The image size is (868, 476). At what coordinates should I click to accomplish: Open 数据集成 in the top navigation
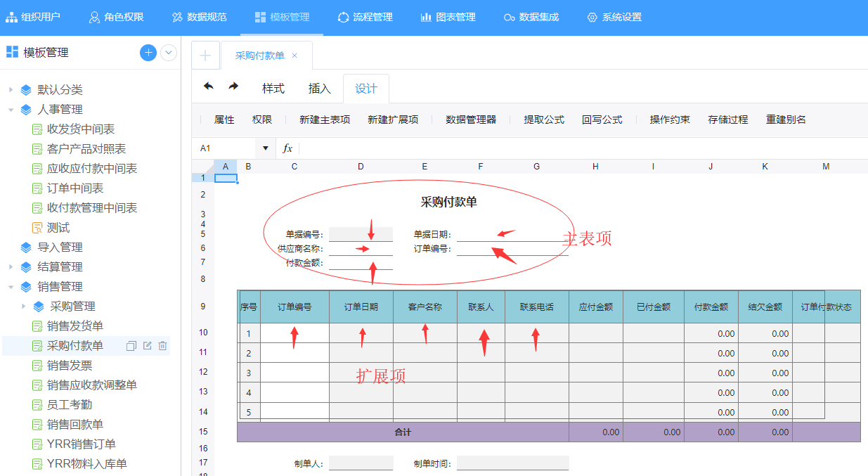tap(531, 17)
